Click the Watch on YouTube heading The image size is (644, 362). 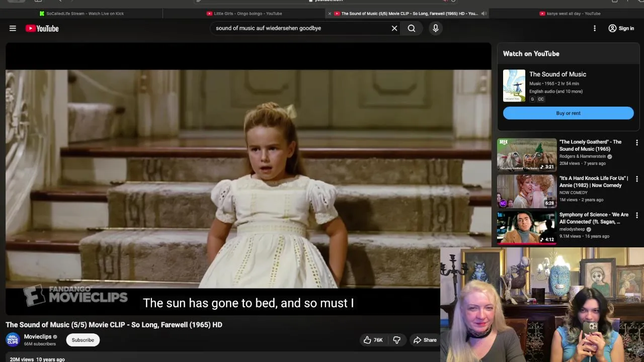pyautogui.click(x=531, y=54)
